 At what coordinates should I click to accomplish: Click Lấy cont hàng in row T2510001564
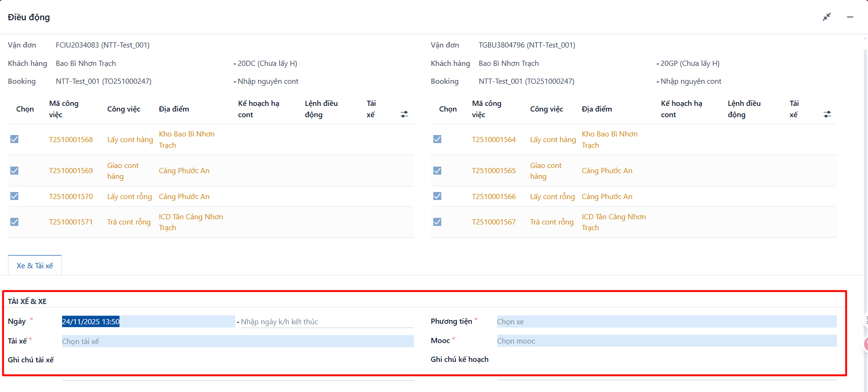click(x=553, y=140)
